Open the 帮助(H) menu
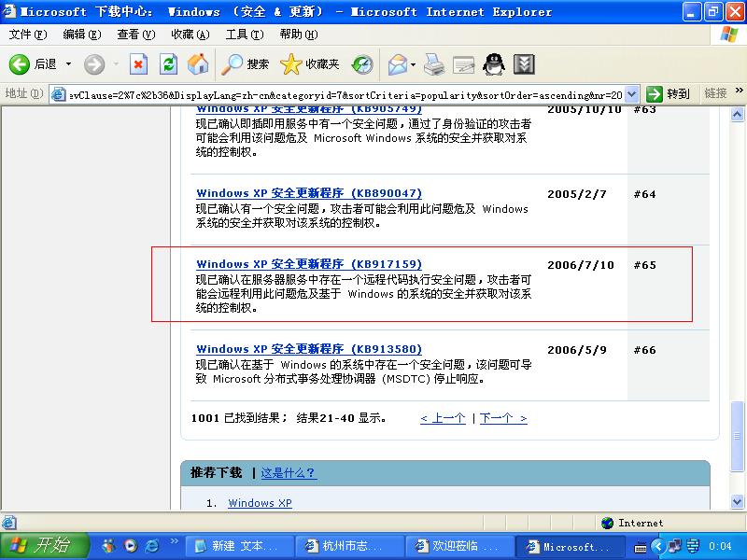This screenshot has width=747, height=560. pos(299,35)
